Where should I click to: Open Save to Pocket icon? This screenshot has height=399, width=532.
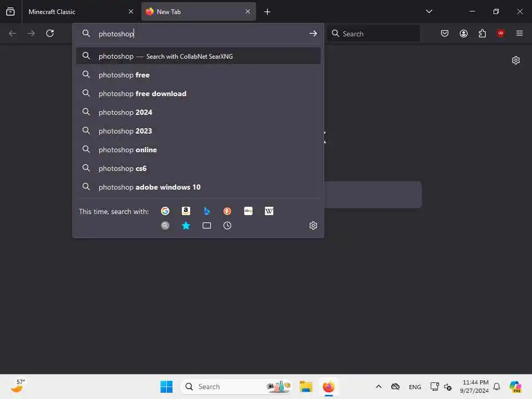(x=445, y=33)
